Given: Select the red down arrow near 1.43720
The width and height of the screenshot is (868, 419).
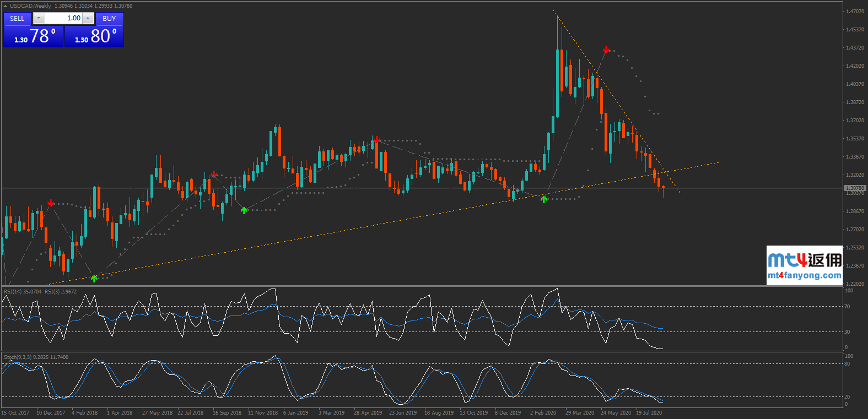Looking at the screenshot, I should point(606,50).
